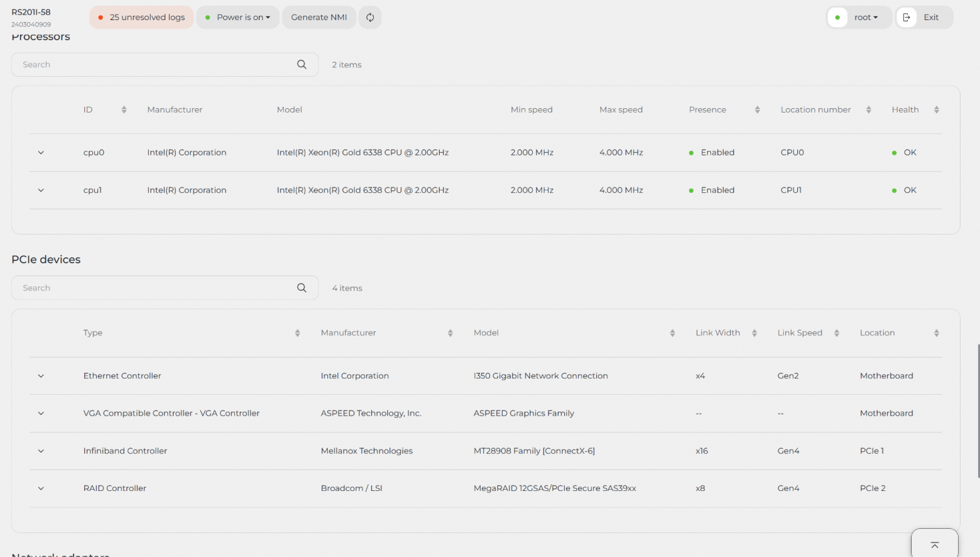The height and width of the screenshot is (557, 980).
Task: Click the scroll-to-top arrow button
Action: click(x=935, y=544)
